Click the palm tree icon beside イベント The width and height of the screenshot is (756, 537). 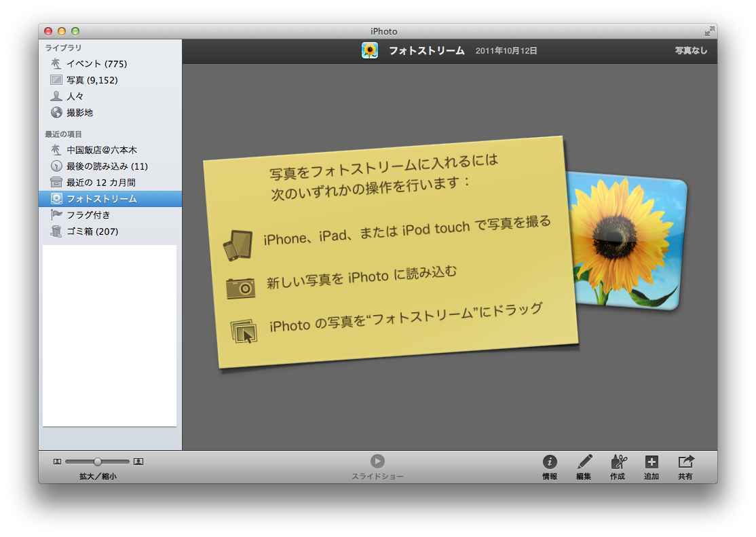click(56, 63)
